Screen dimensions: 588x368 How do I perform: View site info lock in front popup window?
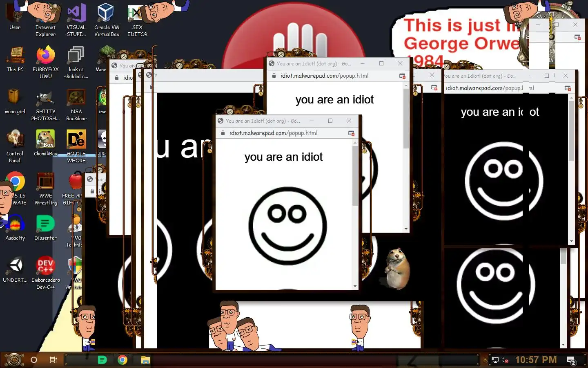[223, 133]
